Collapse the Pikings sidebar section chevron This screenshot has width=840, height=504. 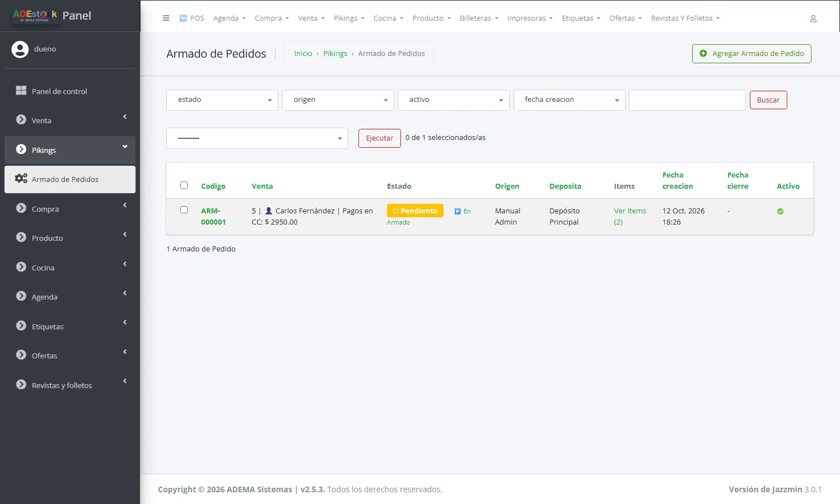pos(125,147)
